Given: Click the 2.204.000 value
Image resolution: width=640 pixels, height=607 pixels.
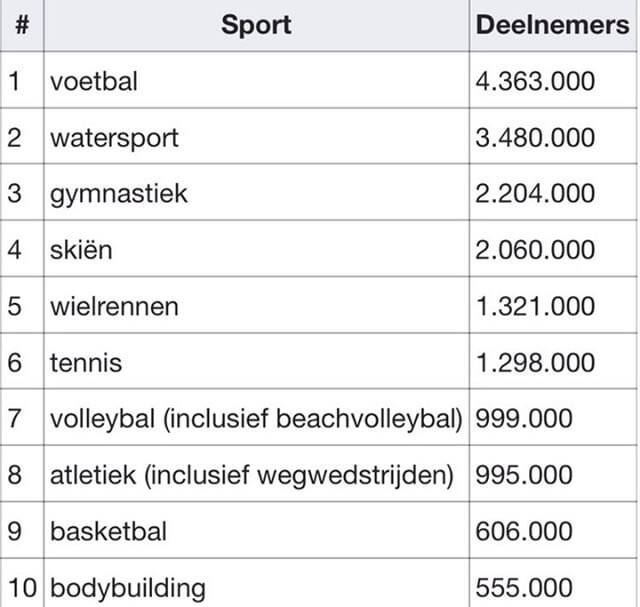Looking at the screenshot, I should [535, 193].
